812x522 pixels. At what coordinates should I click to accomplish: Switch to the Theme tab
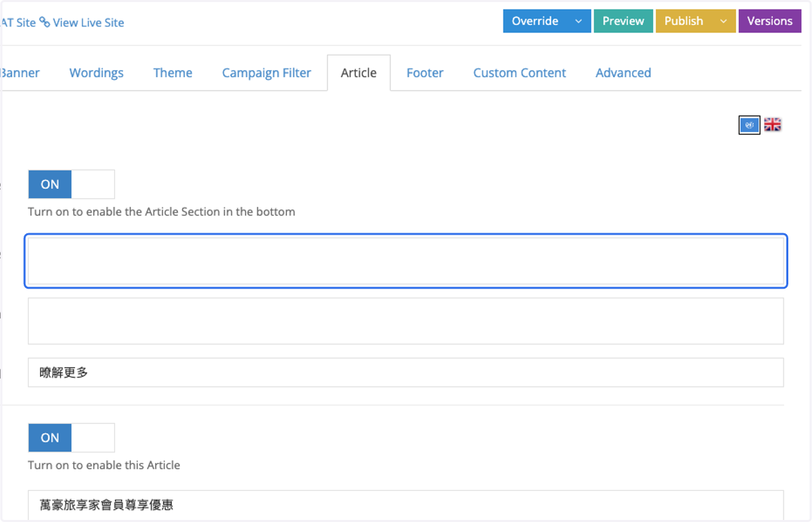(x=173, y=73)
